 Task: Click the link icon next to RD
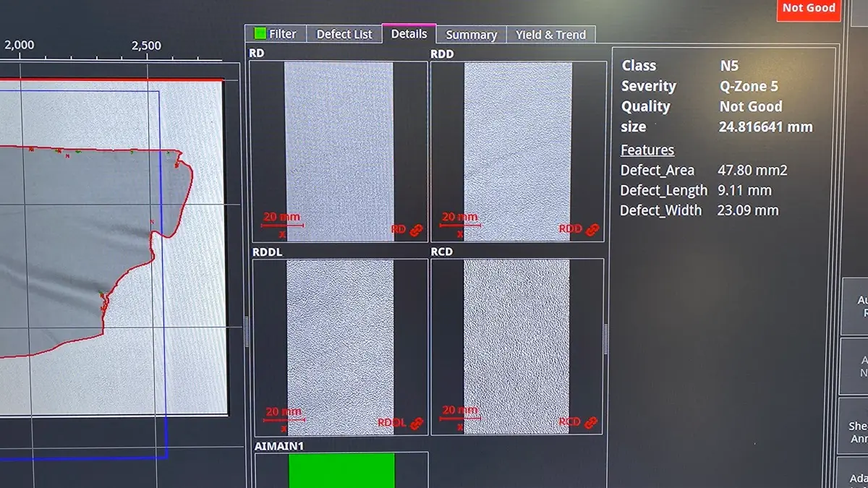416,230
